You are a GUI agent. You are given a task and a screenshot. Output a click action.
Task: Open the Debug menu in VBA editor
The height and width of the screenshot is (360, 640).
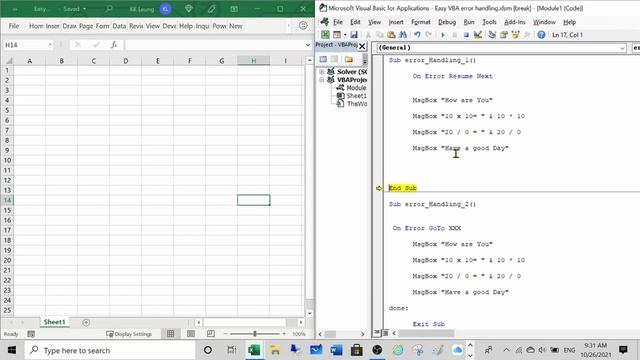click(447, 22)
